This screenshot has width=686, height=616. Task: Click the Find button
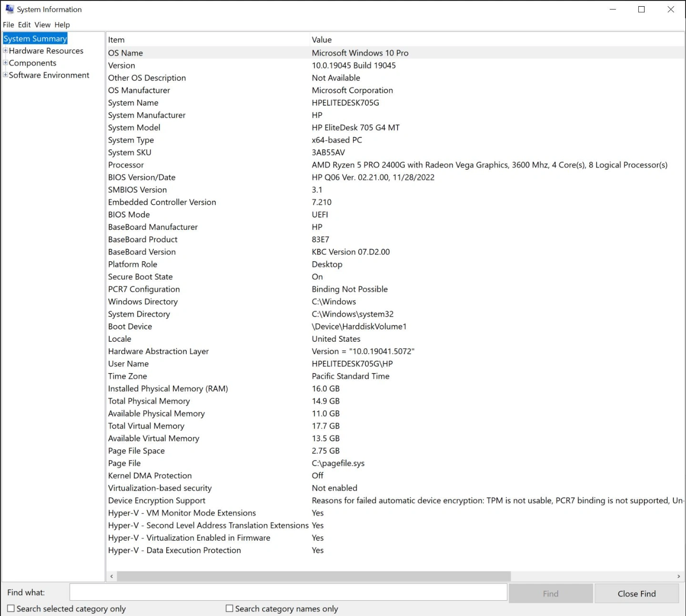click(x=551, y=594)
